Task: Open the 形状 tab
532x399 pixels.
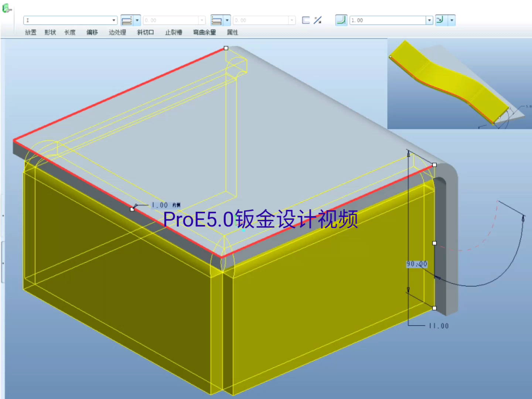Action: pyautogui.click(x=50, y=33)
